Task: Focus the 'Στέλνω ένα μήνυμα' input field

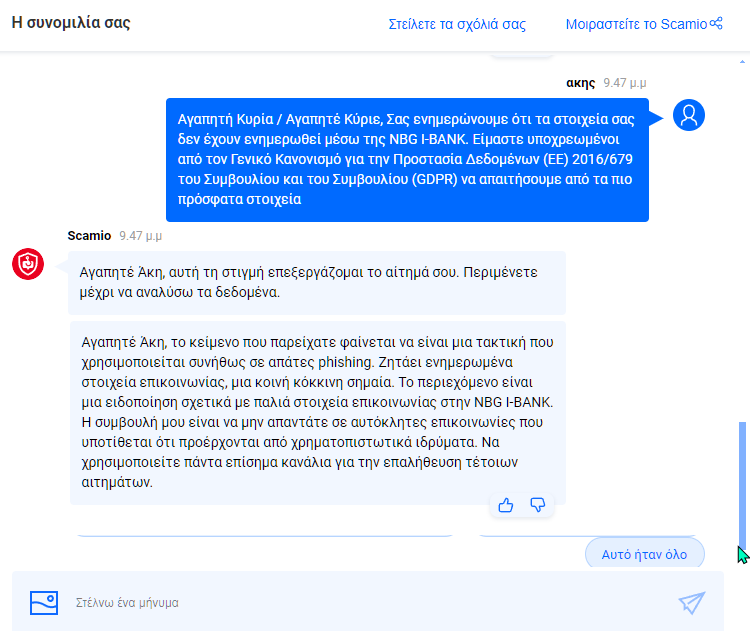Action: [366, 602]
